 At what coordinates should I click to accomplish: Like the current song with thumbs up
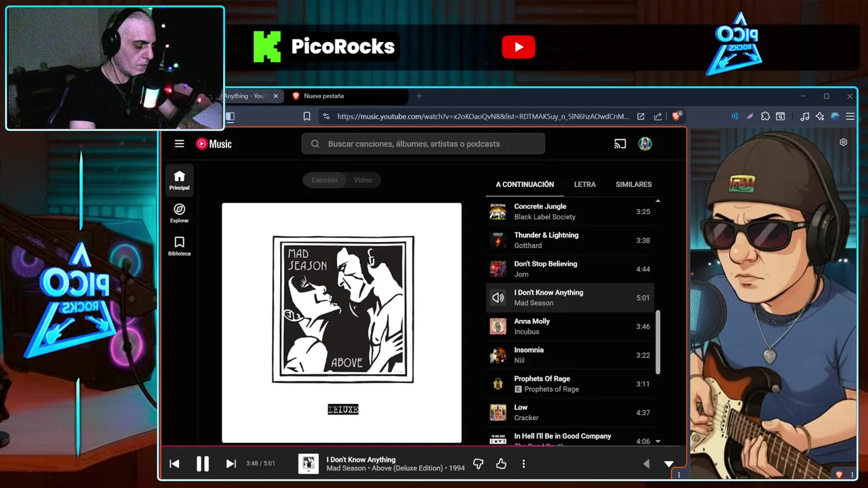tap(501, 464)
